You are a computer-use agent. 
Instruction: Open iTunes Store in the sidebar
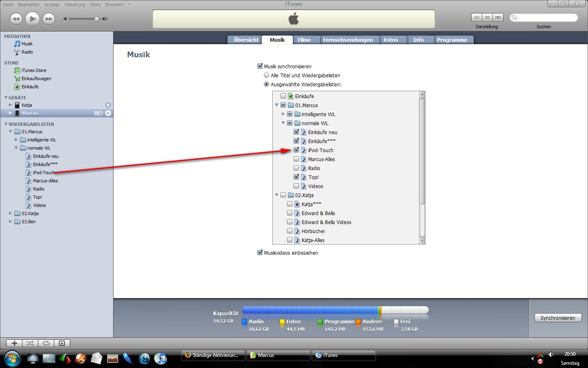click(x=33, y=70)
